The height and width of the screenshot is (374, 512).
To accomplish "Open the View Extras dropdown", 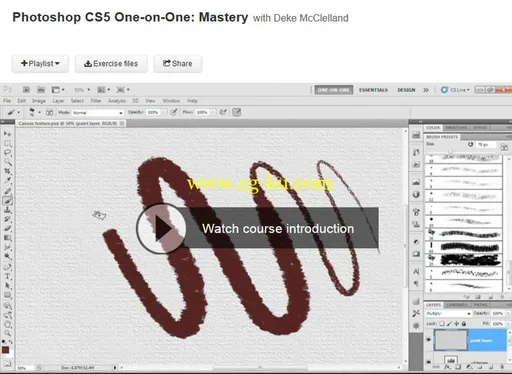I will [58, 90].
